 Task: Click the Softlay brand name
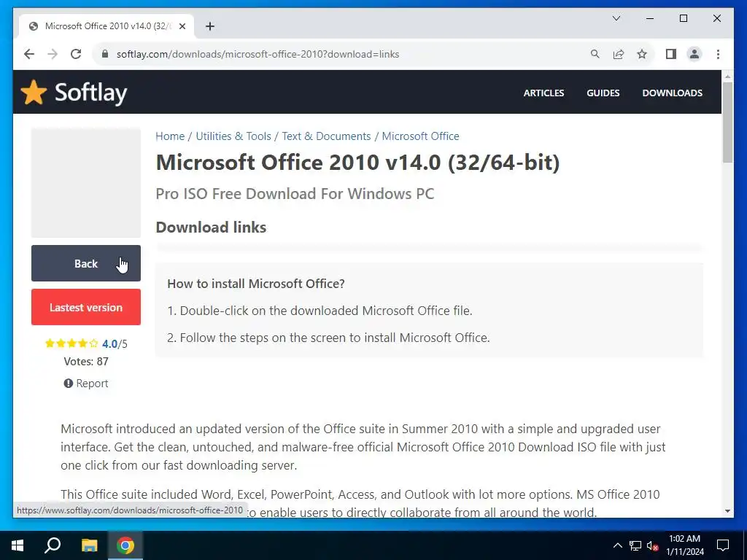tap(91, 93)
